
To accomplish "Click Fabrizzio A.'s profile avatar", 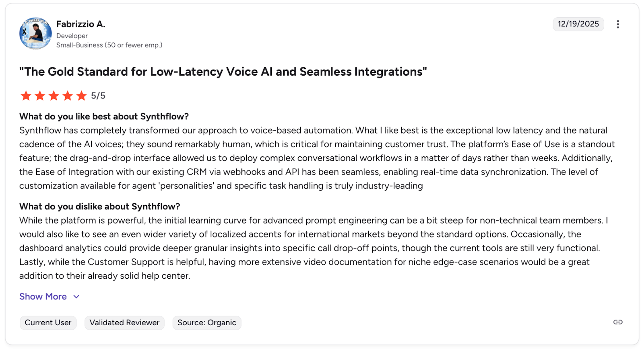I will point(35,33).
